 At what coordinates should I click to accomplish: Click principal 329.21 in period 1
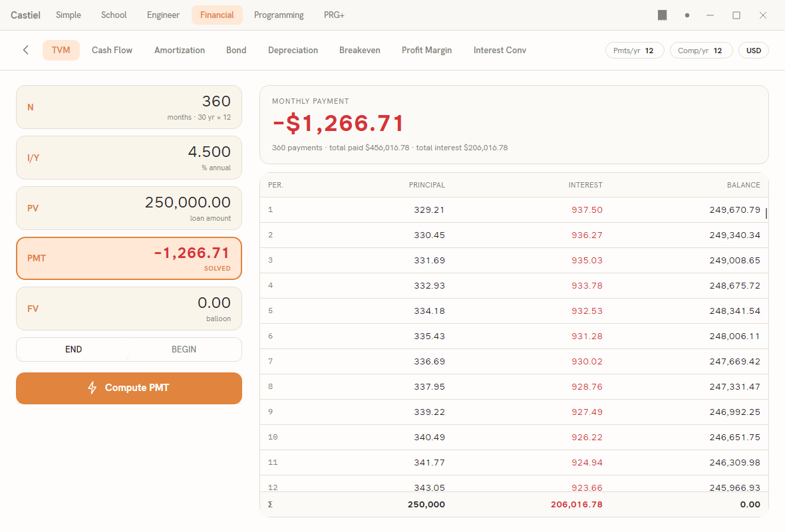[429, 209]
